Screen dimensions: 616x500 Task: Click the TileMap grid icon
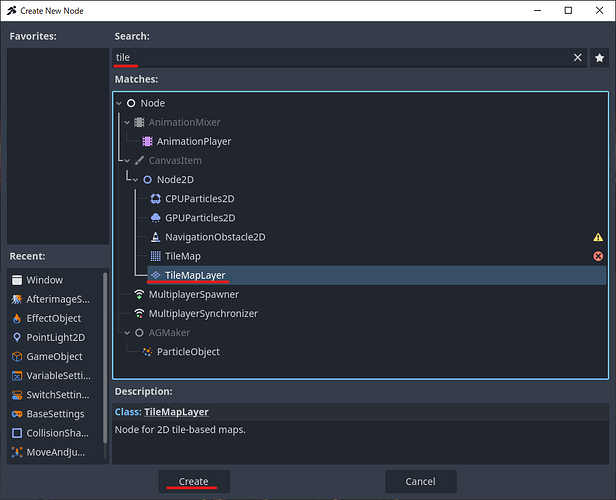(155, 256)
